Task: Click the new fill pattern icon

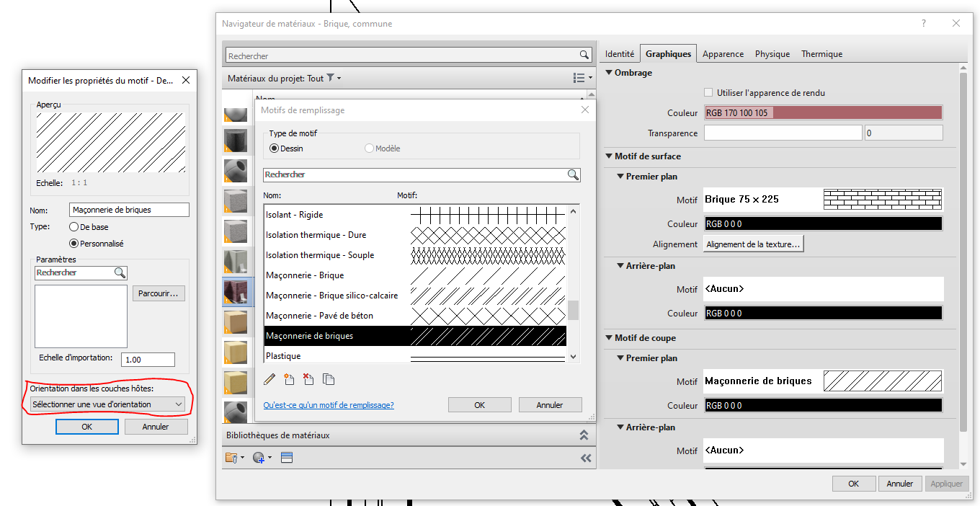Action: click(290, 379)
